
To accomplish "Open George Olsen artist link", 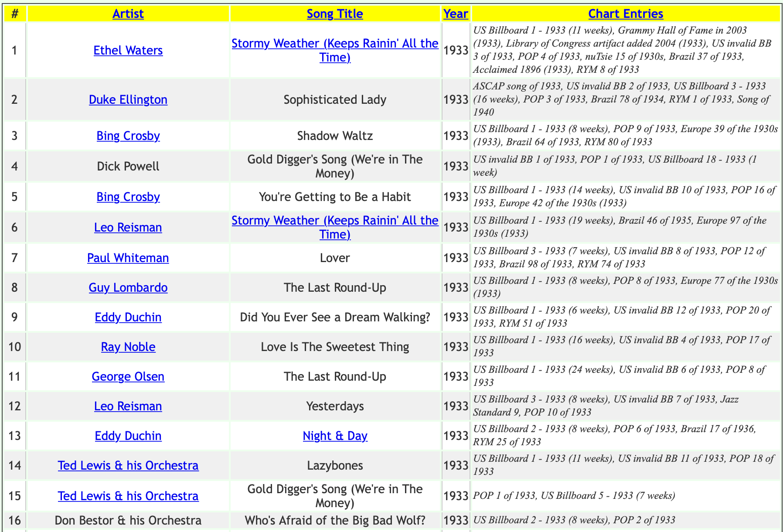I will pos(128,376).
